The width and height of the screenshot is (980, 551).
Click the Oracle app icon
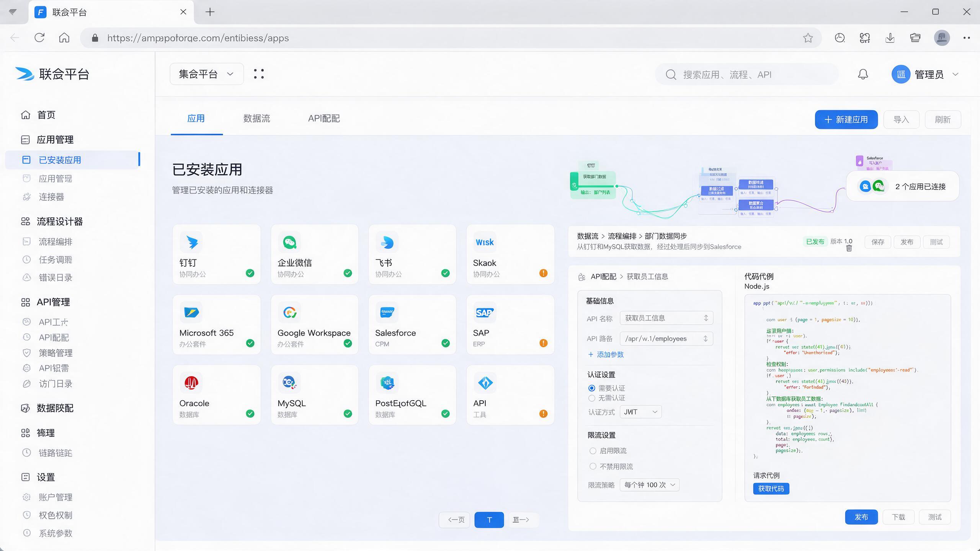click(191, 383)
